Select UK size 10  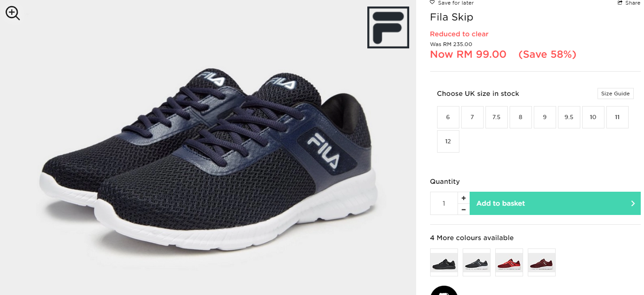[x=593, y=117]
